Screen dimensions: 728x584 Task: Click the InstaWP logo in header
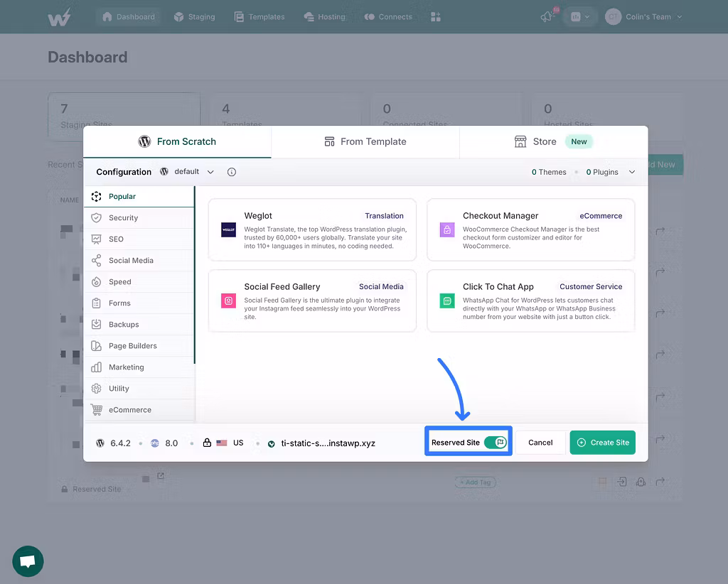60,17
